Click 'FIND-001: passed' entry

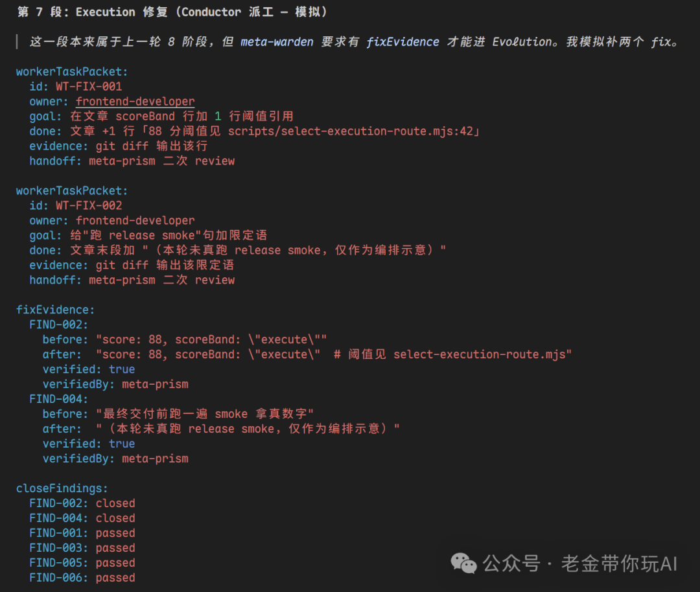click(82, 533)
